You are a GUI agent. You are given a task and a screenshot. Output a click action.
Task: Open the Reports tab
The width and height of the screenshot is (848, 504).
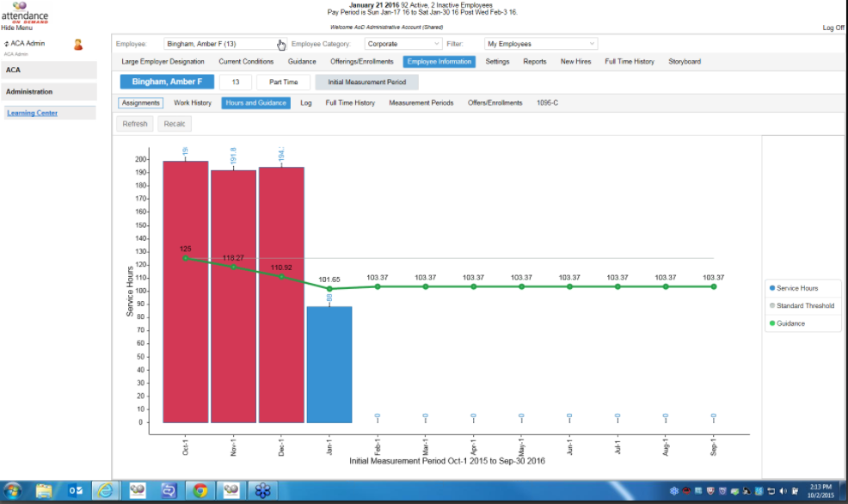(x=536, y=61)
